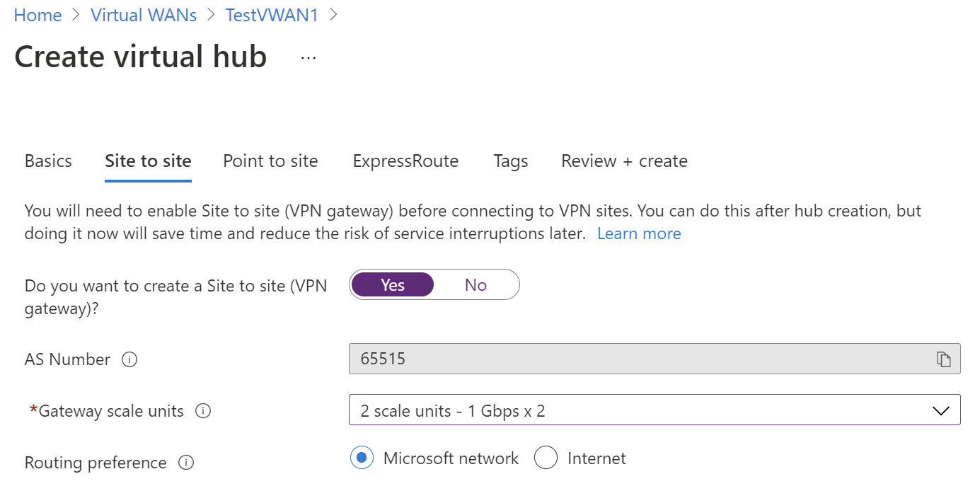
Task: Expand the Gateway scale units dropdown
Action: (x=655, y=410)
